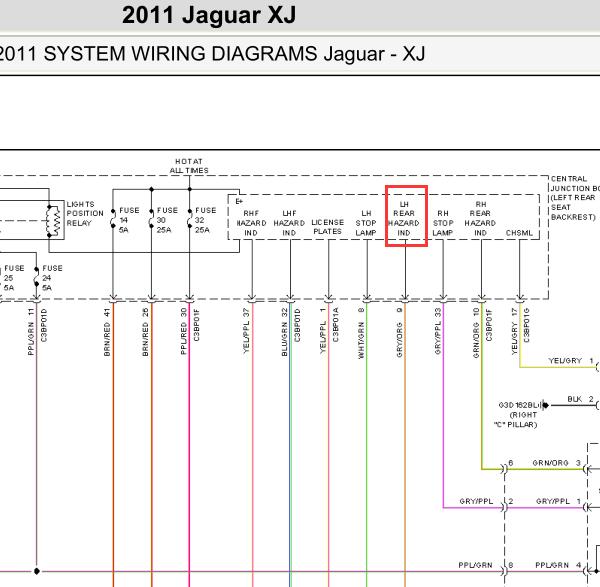Select the "LH REAR HAZARD IND" output label

(404, 218)
